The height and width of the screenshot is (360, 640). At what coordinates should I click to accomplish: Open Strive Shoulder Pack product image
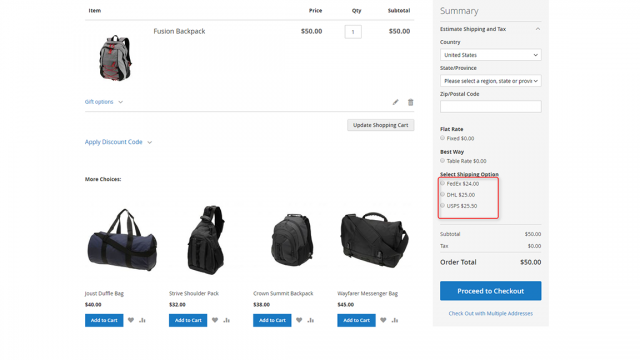(x=206, y=239)
